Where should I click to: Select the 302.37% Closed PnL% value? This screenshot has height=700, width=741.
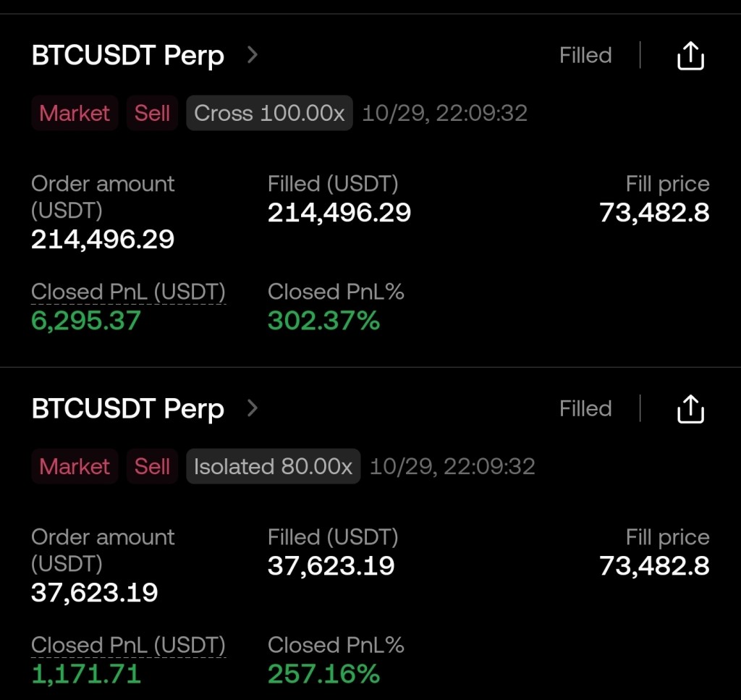(323, 320)
